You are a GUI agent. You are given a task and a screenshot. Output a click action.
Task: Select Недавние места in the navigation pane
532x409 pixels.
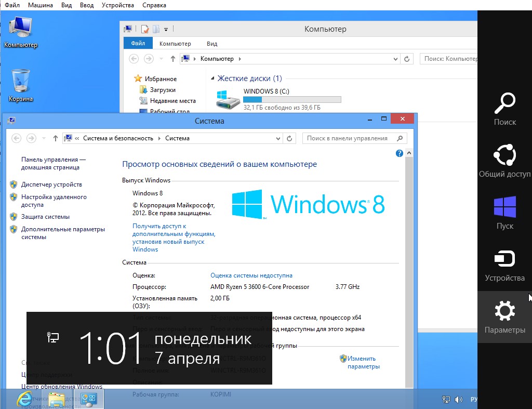coord(173,100)
